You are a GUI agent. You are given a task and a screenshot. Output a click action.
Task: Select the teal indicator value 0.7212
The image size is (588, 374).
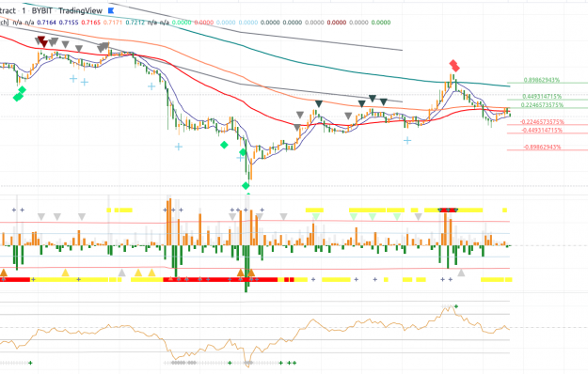pyautogui.click(x=135, y=23)
